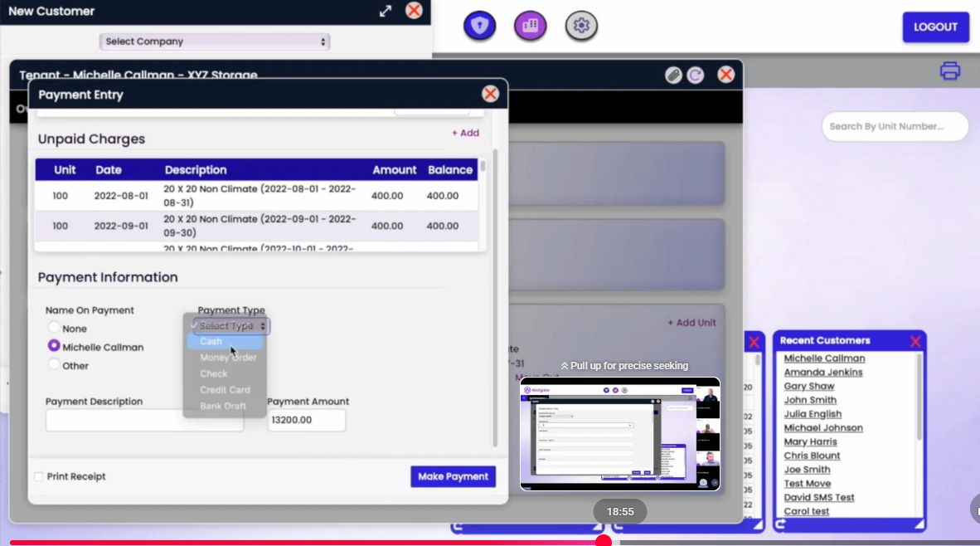The width and height of the screenshot is (980, 546).
Task: Click the Amount column header
Action: [x=395, y=170]
